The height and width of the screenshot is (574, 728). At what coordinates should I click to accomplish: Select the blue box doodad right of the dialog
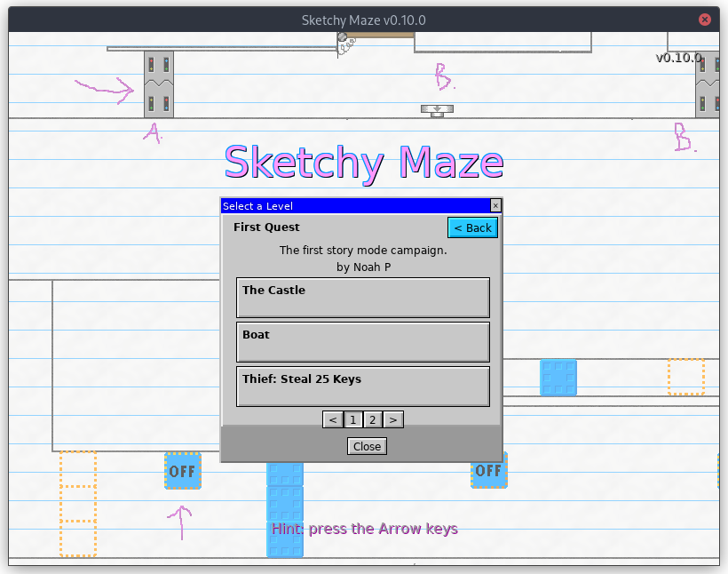(x=558, y=377)
